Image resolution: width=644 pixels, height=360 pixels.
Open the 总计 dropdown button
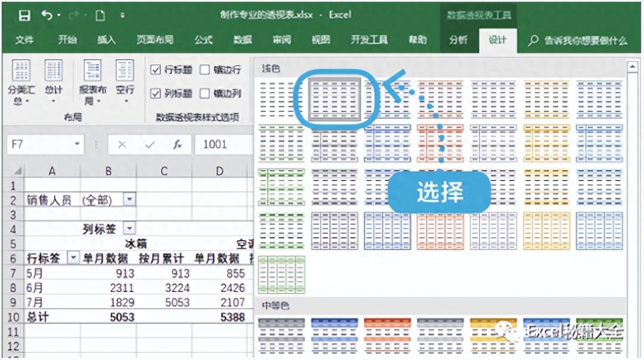[53, 82]
